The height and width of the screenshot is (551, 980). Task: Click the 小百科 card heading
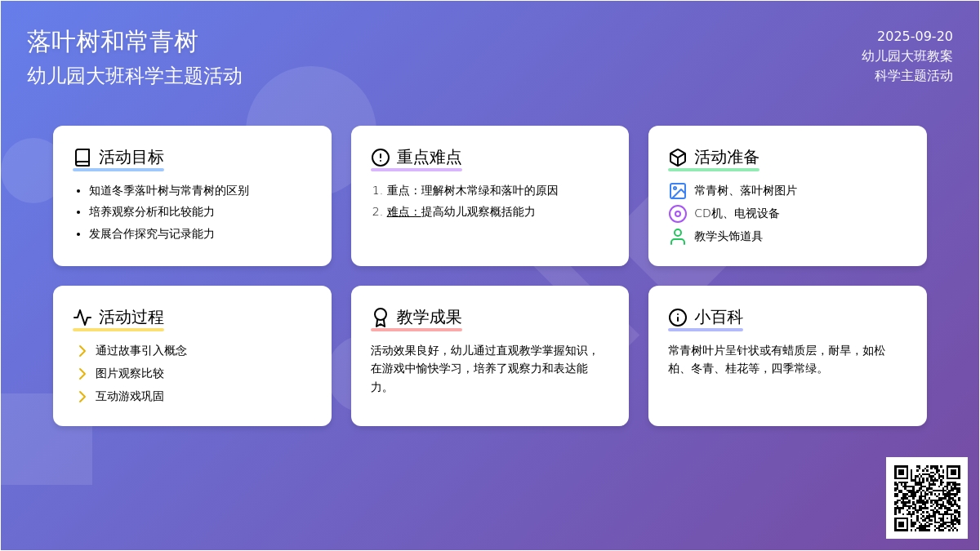point(719,318)
